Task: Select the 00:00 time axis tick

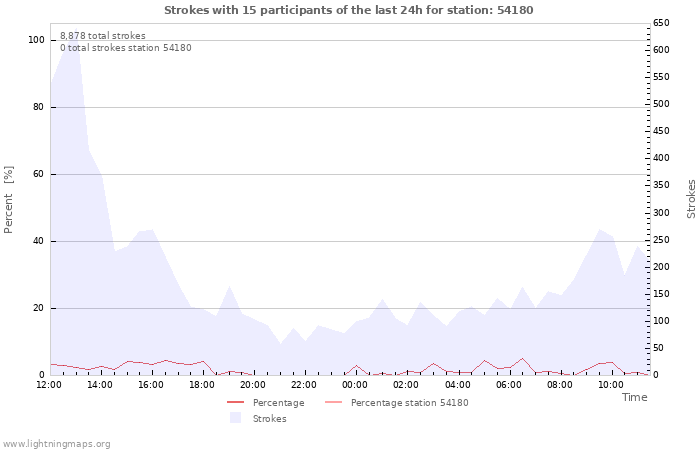Action: point(355,385)
